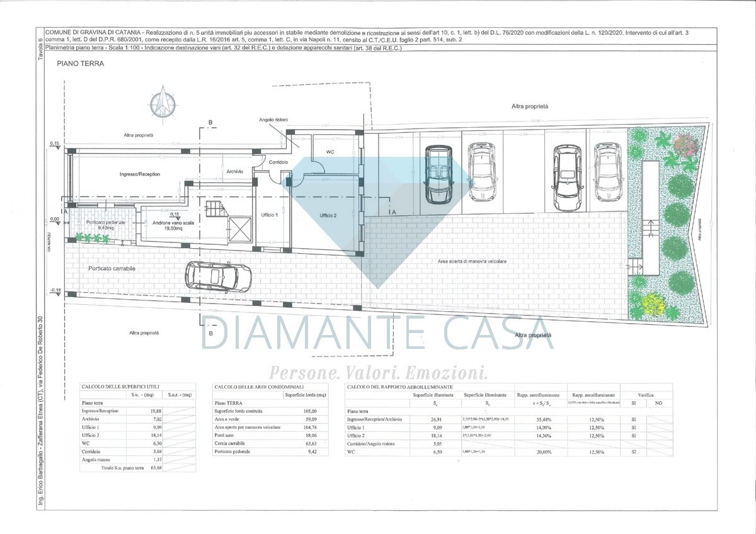This screenshot has height=534, width=756.
Task: Click the 'Angolo ristoro' callout label on the plan
Action: [274, 120]
